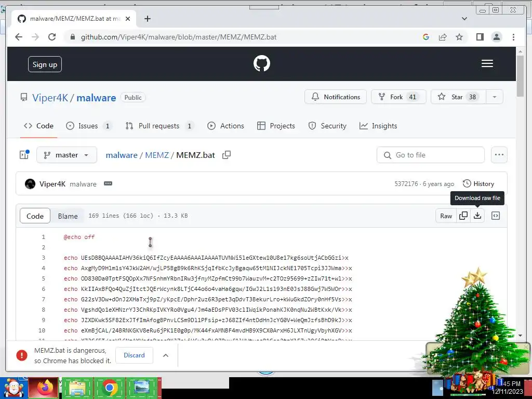This screenshot has width=532, height=399.
Task: Click the Viper4K avatar image
Action: tap(30, 184)
